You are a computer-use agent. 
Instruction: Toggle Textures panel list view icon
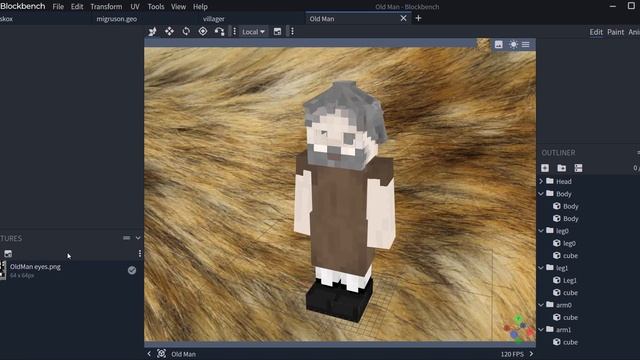127,238
